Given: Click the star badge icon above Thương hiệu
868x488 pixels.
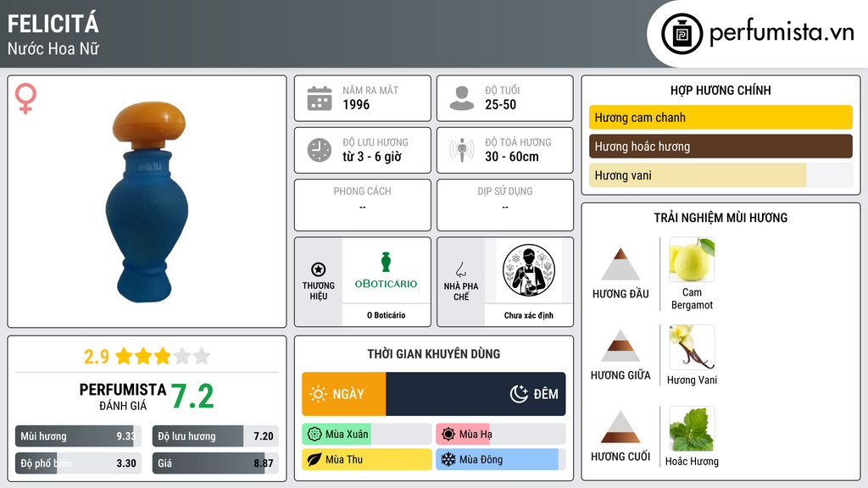Looking at the screenshot, I should point(319,269).
